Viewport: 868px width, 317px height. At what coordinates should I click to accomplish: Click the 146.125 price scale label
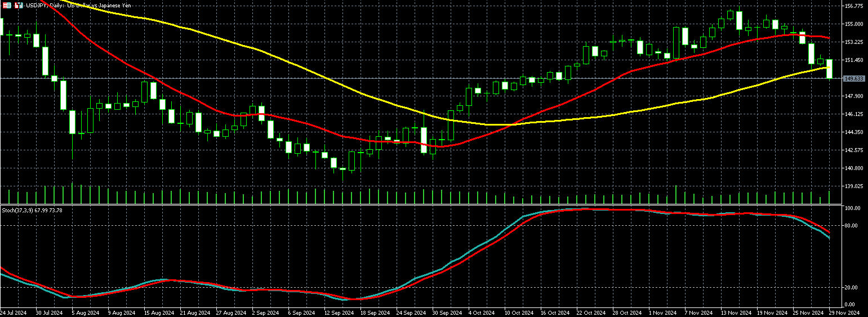854,114
